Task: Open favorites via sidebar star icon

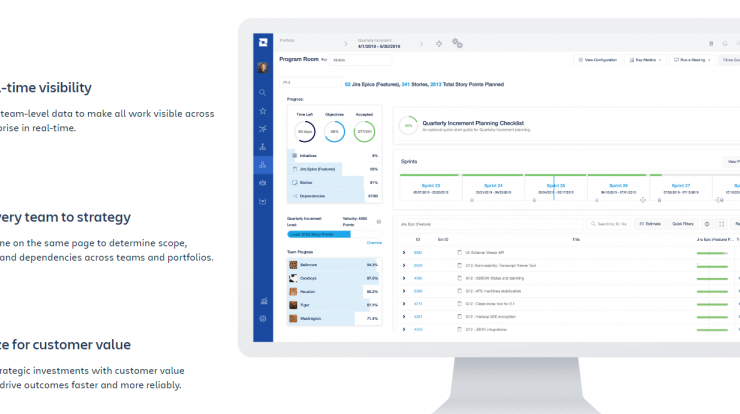Action: [262, 111]
